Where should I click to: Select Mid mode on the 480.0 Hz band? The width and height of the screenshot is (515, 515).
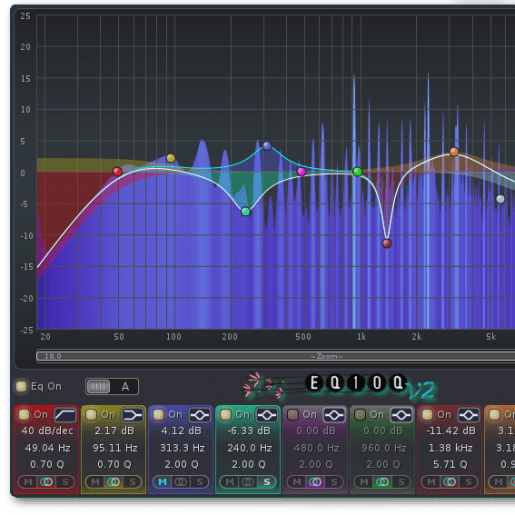pyautogui.click(x=297, y=482)
